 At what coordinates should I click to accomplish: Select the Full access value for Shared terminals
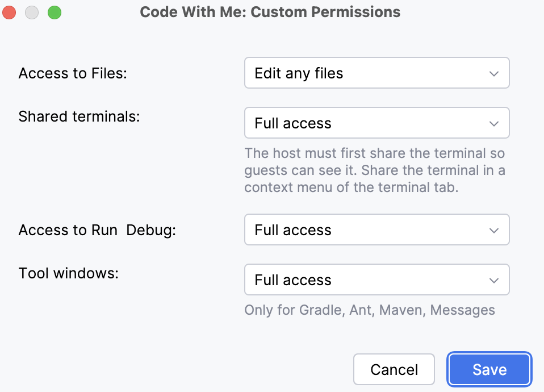click(291, 123)
